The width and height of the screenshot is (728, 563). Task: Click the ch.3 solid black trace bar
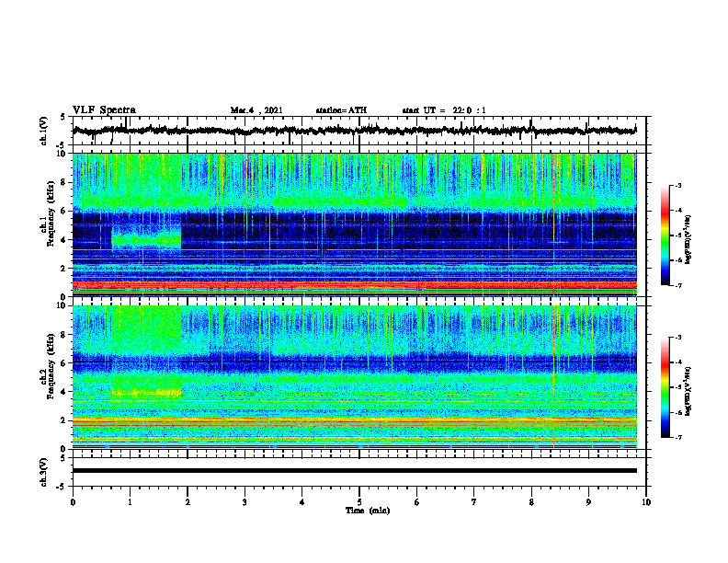354,471
